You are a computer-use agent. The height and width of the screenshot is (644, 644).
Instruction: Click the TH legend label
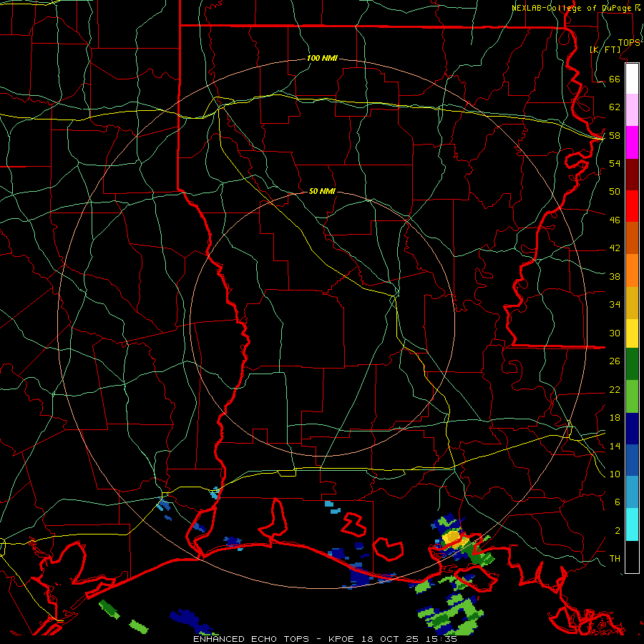click(x=615, y=559)
